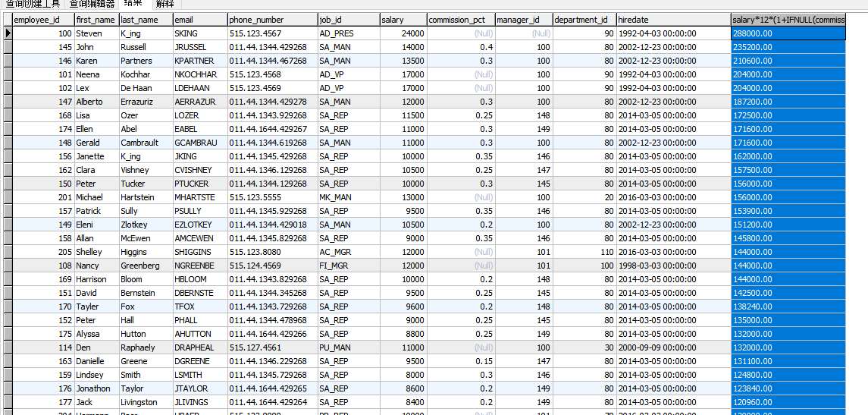Open the 查询创建工具 tab
The width and height of the screenshot is (868, 415).
33,3
